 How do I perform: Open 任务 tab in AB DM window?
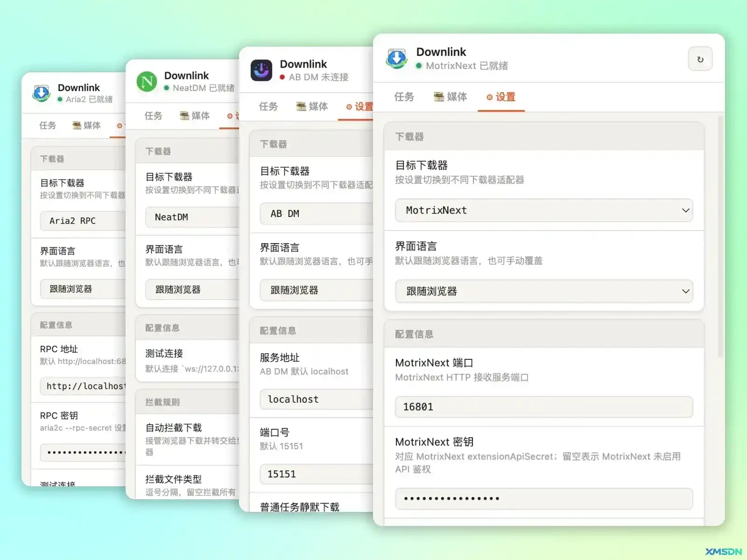point(268,106)
